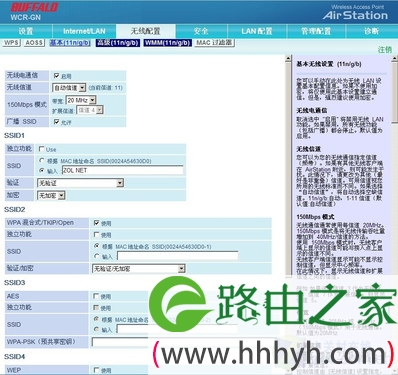Image resolution: width=398 pixels, height=375 pixels.
Task: Open the wireless channel auto dropdown
Action: (69, 88)
